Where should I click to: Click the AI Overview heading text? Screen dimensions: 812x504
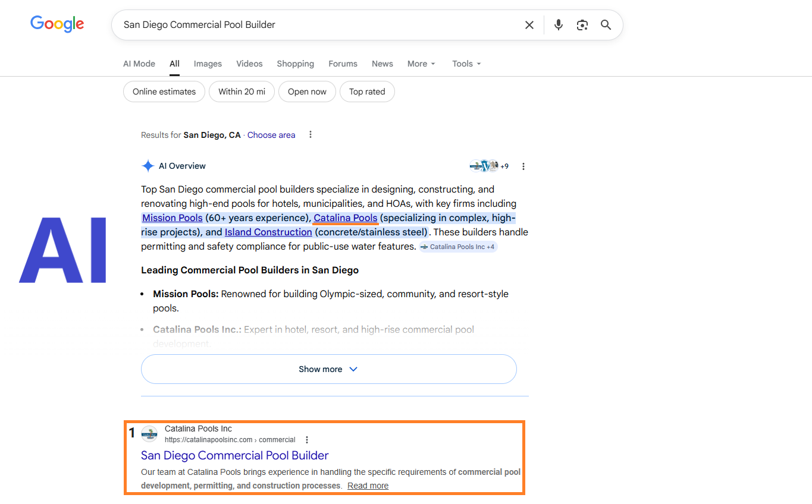(182, 166)
